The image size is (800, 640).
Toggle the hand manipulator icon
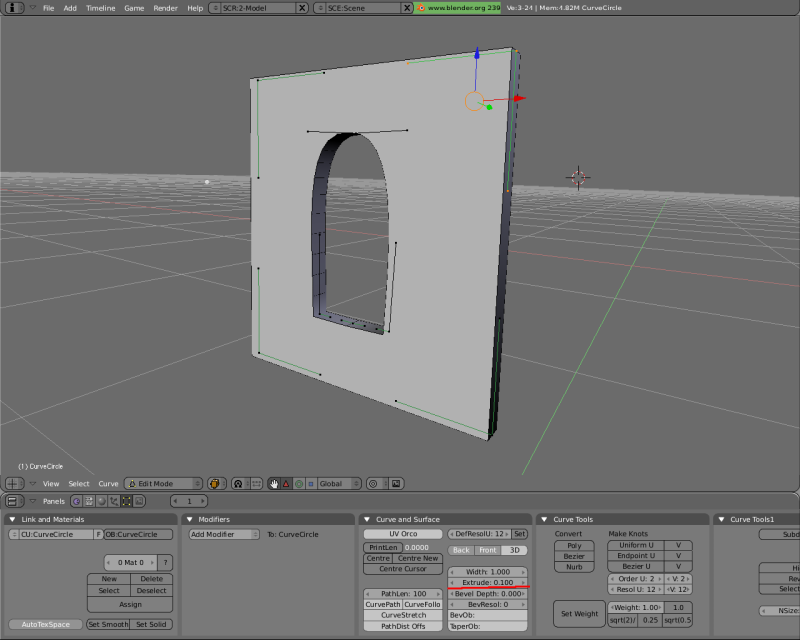274,483
